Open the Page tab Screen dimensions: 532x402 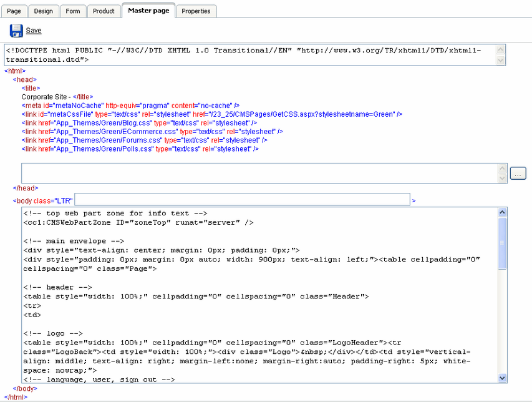(14, 11)
